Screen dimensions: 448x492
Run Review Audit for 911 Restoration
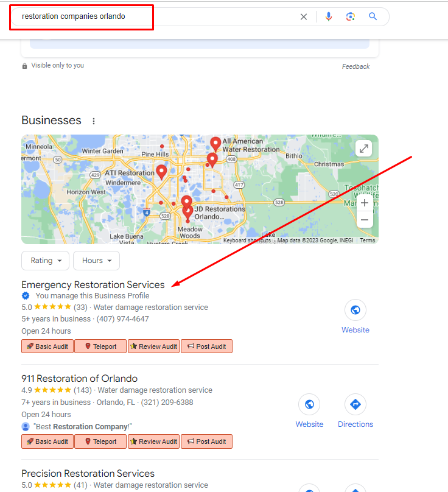[154, 441]
